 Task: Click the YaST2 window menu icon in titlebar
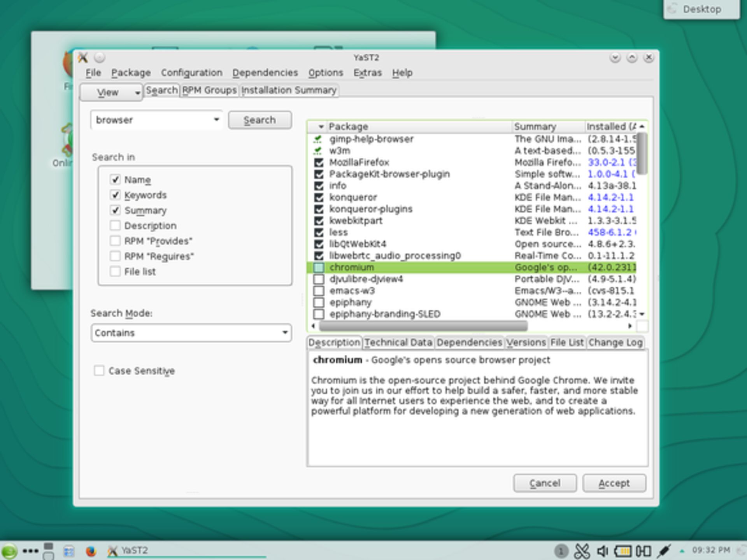tap(83, 58)
